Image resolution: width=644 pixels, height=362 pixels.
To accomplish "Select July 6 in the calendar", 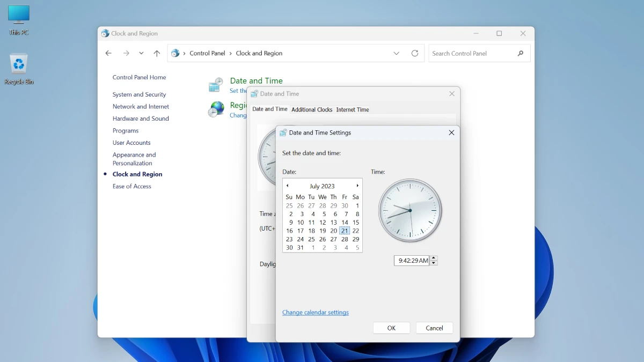I will pos(335,214).
